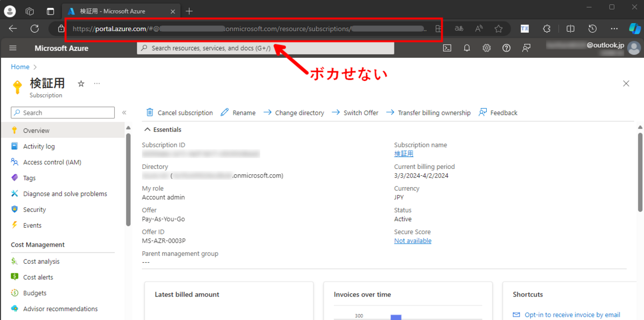Image resolution: width=644 pixels, height=320 pixels.
Task: Open browser extensions puzzle icon
Action: [547, 28]
